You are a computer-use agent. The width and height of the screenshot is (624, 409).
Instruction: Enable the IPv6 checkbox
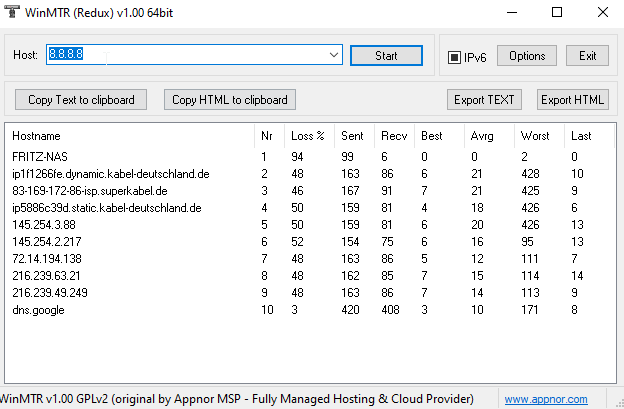coord(455,57)
